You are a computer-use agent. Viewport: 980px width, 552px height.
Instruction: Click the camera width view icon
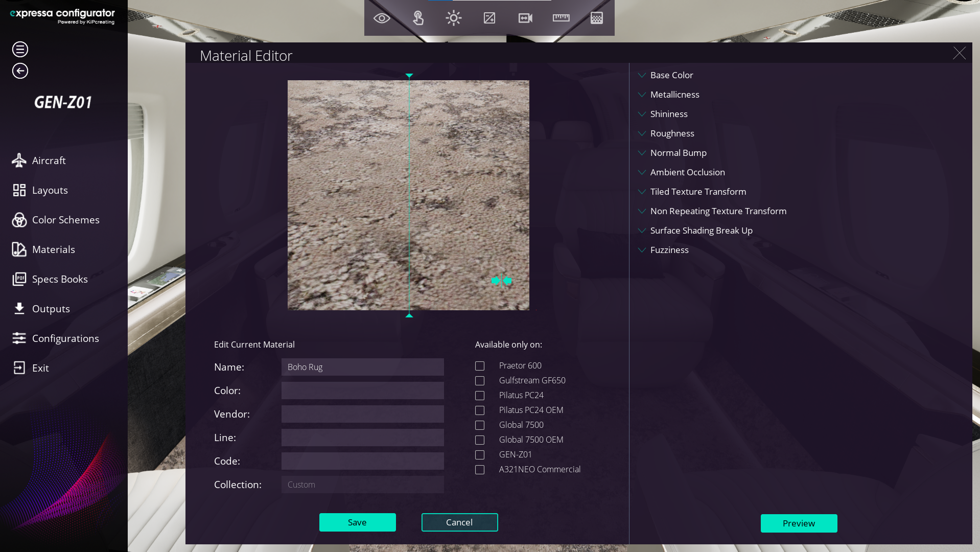(525, 18)
